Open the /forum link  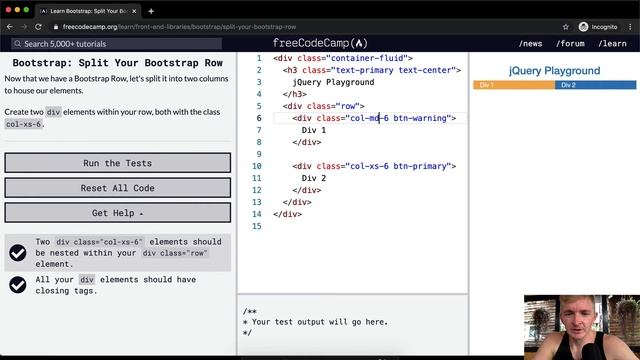570,44
